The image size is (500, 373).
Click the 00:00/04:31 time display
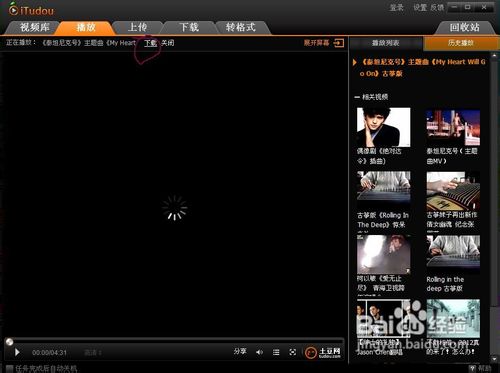pyautogui.click(x=49, y=353)
